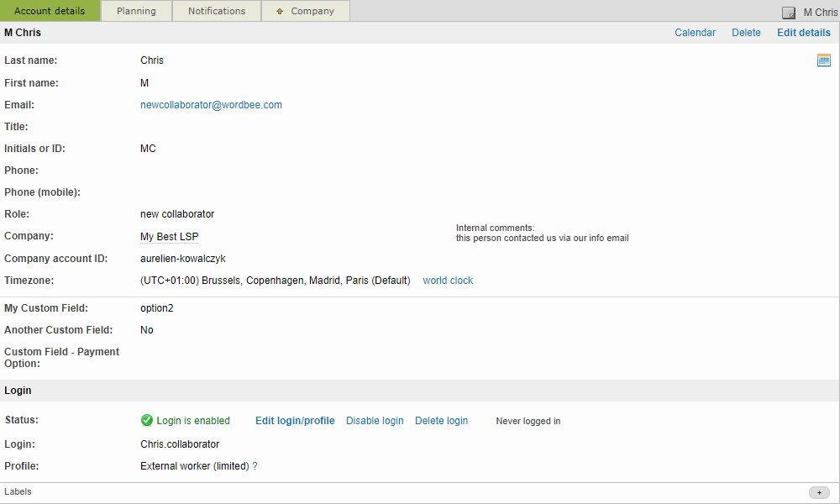Expand the Labels section with plus button
The height and width of the screenshot is (504, 840).
pyautogui.click(x=818, y=492)
